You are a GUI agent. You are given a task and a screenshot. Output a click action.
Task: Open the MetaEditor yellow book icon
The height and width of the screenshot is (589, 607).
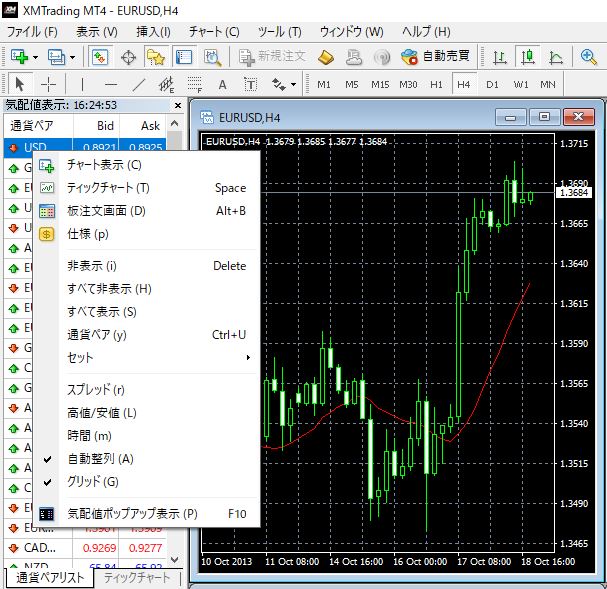click(326, 57)
